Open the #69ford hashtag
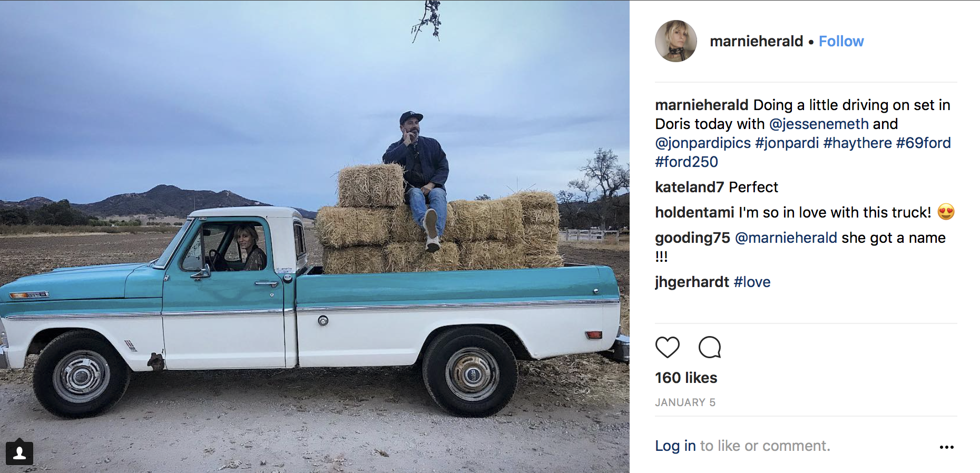 pyautogui.click(x=923, y=143)
